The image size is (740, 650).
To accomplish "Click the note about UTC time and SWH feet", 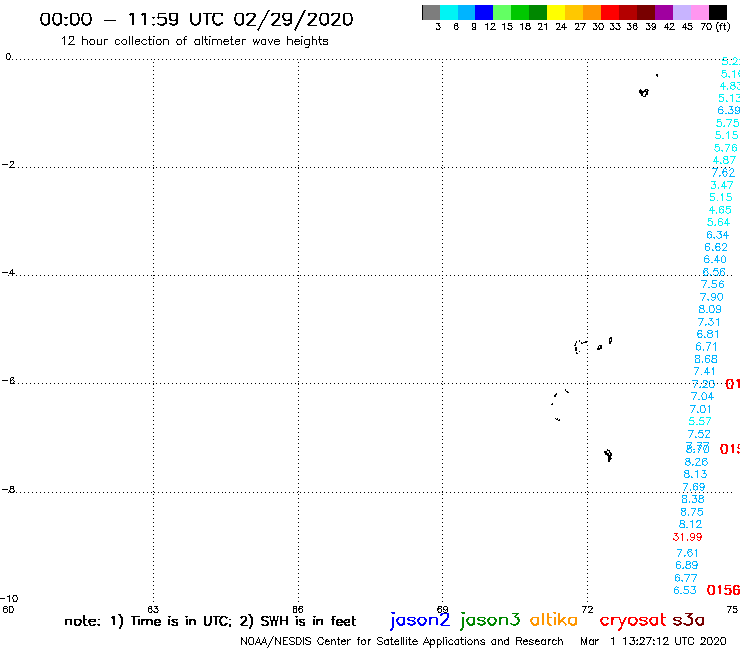I will click(210, 621).
